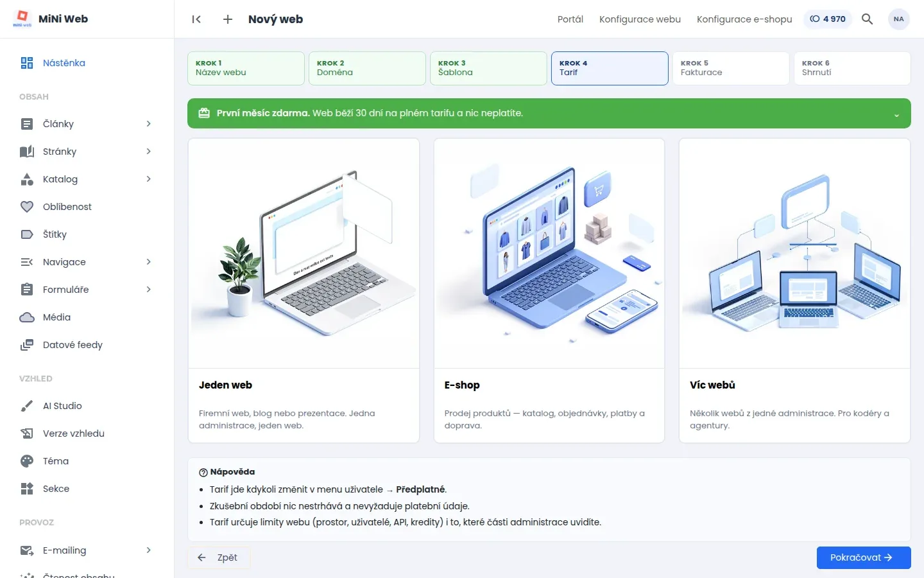
Task: Click the Verze vzhledu icon
Action: 27,433
